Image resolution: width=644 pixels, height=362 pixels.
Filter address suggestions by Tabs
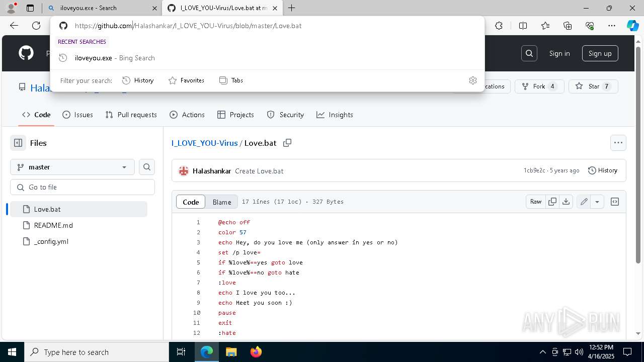pos(231,80)
